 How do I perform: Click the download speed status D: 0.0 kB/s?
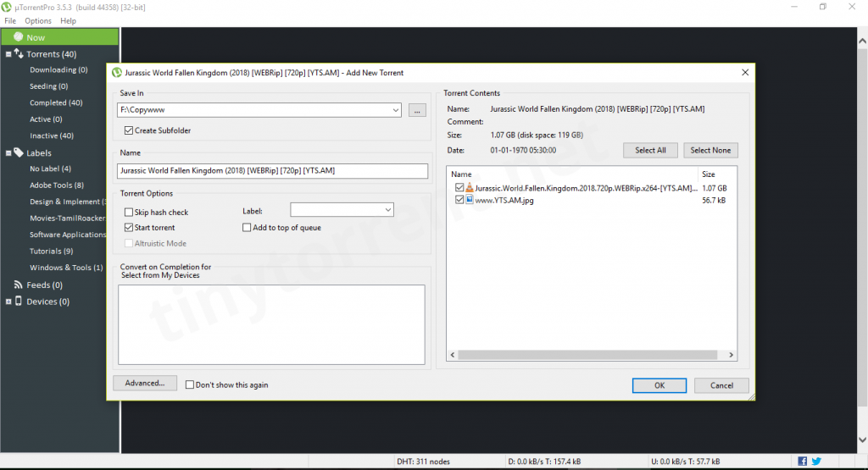click(544, 462)
